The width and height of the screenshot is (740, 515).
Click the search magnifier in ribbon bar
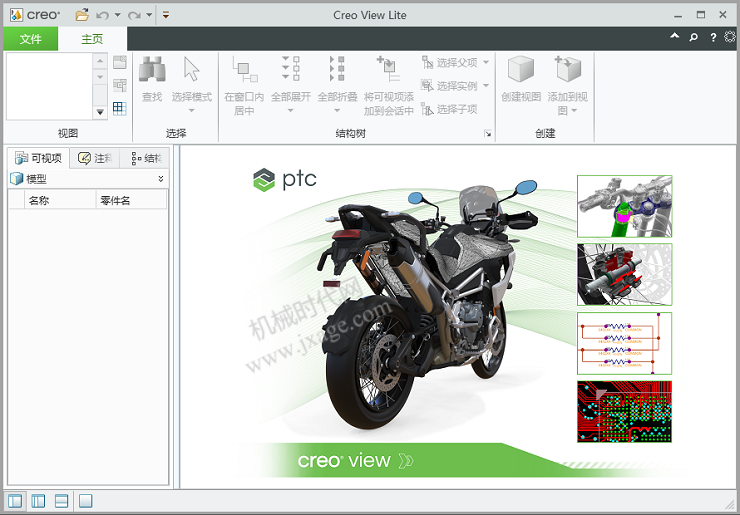(693, 37)
